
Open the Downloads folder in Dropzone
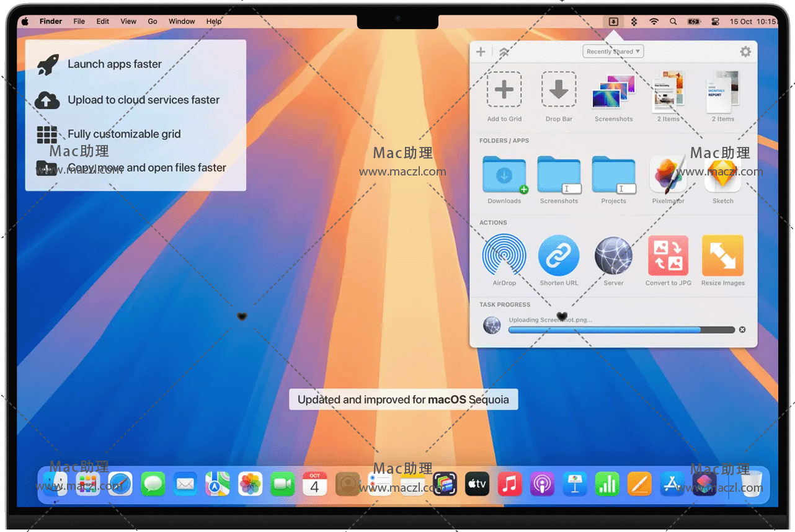pos(504,175)
